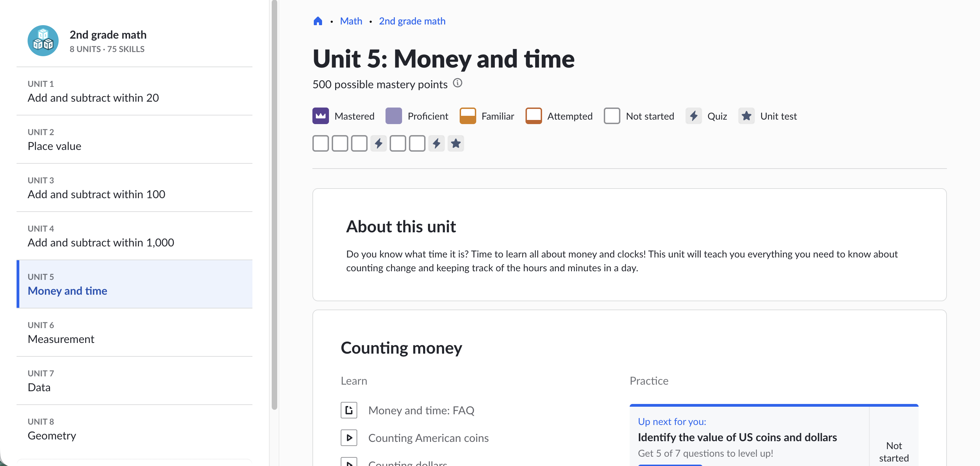Click the Counting American coins video icon
This screenshot has width=980, height=466.
pyautogui.click(x=349, y=437)
